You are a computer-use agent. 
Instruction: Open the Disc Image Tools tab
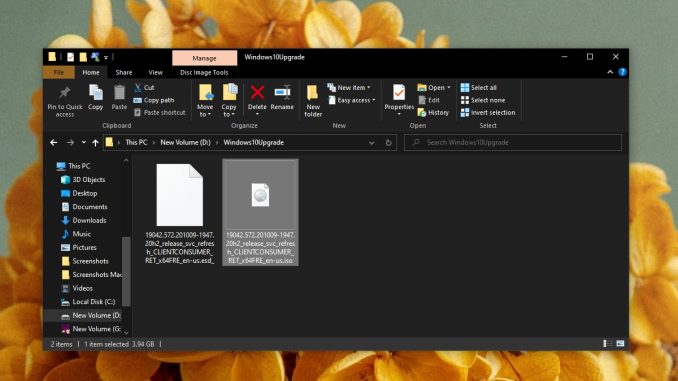pyautogui.click(x=204, y=73)
